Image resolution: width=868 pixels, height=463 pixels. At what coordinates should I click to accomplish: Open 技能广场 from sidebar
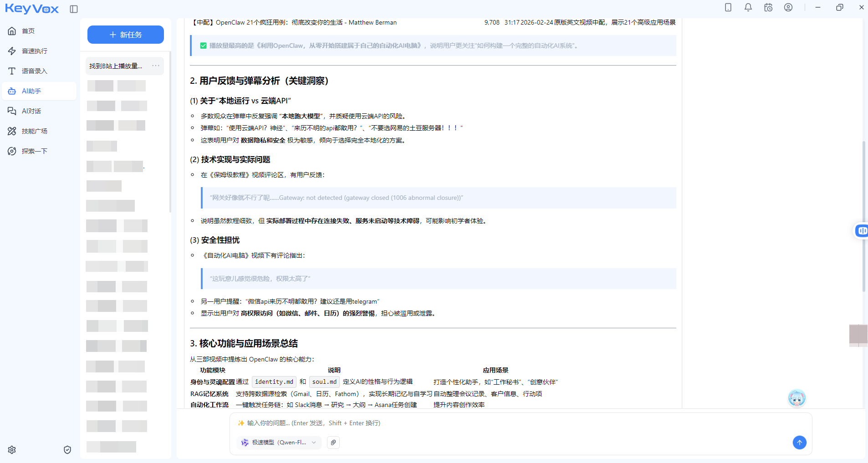[34, 131]
